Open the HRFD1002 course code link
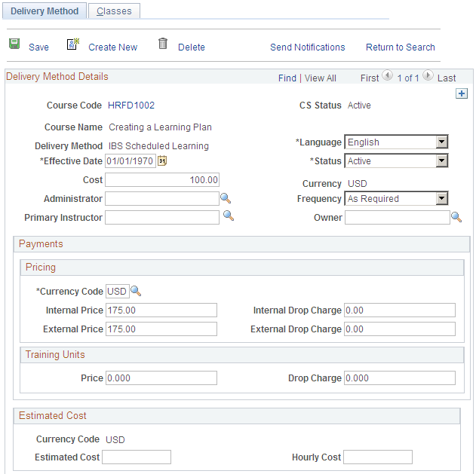 [131, 106]
